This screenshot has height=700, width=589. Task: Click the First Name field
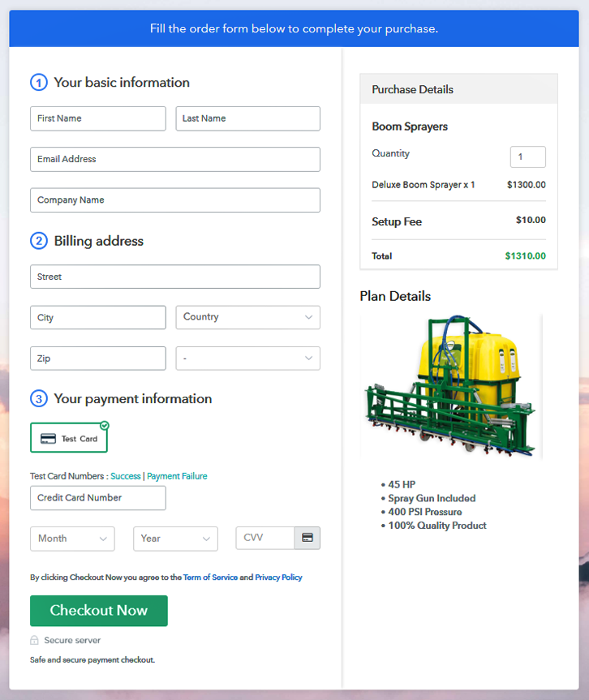(97, 118)
